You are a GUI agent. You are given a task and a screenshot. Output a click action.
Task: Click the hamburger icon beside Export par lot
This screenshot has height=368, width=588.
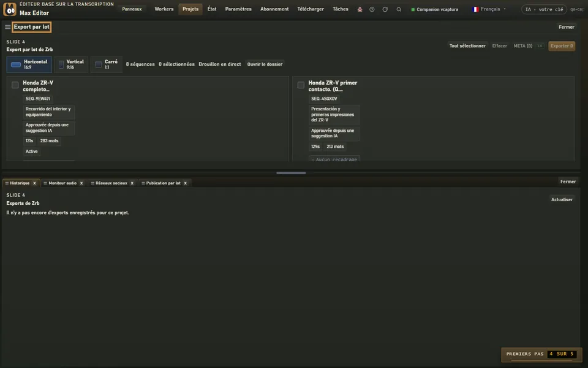pos(7,27)
